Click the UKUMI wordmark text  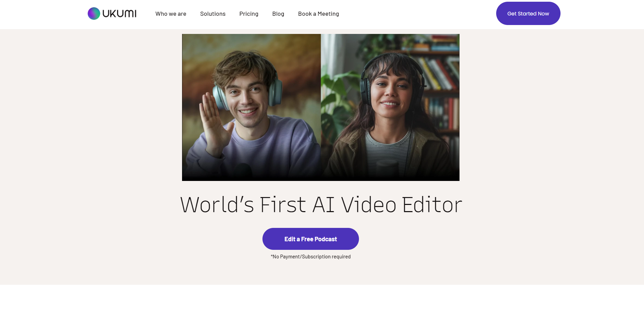click(119, 14)
